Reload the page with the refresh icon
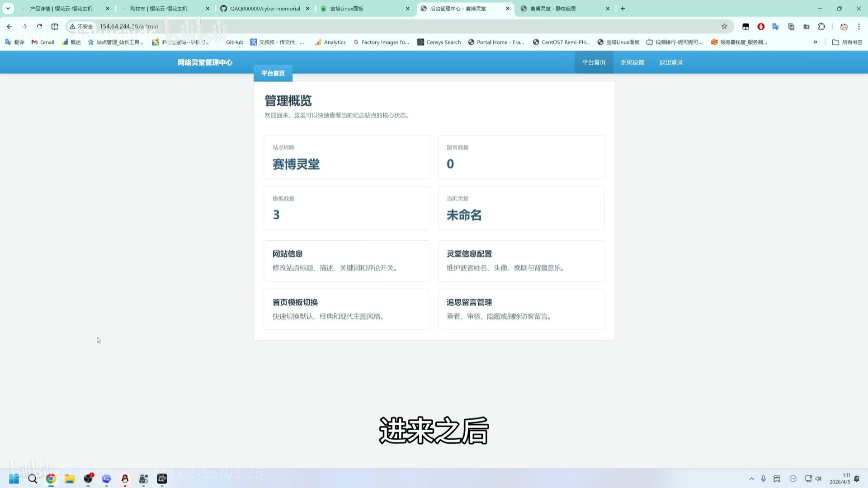Viewport: 868px width, 488px height. point(39,26)
